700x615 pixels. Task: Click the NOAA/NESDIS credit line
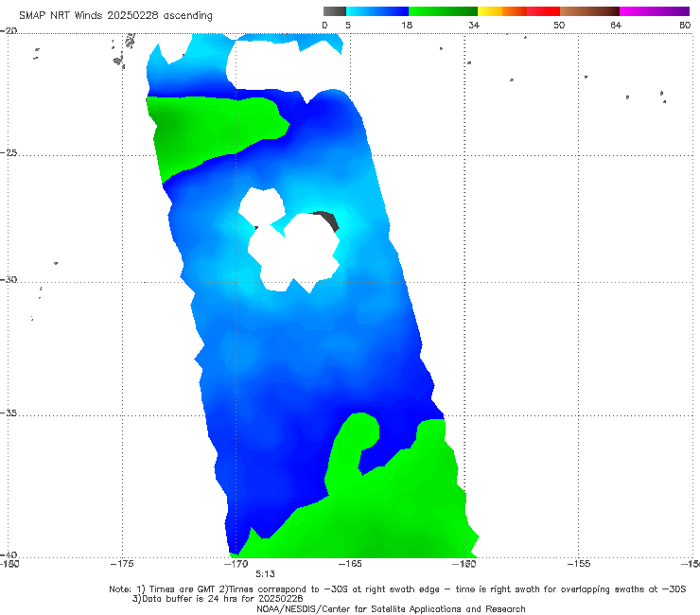coord(391,608)
